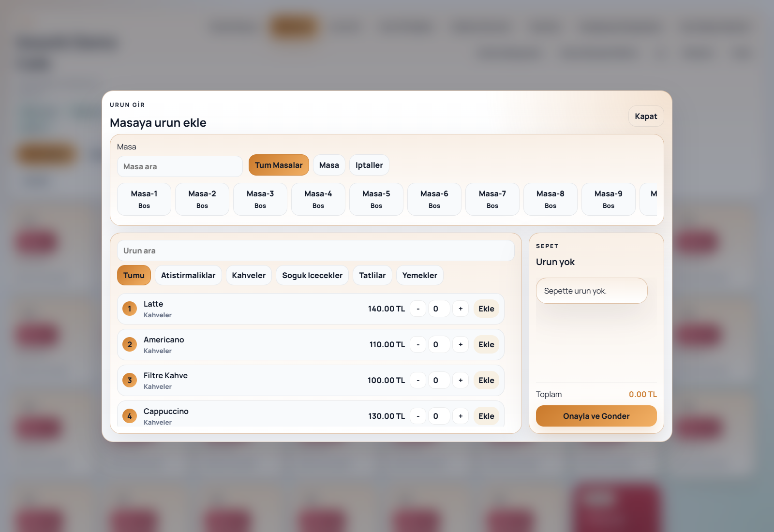This screenshot has height=532, width=774.
Task: Increase Latte quantity with plus button
Action: click(461, 309)
